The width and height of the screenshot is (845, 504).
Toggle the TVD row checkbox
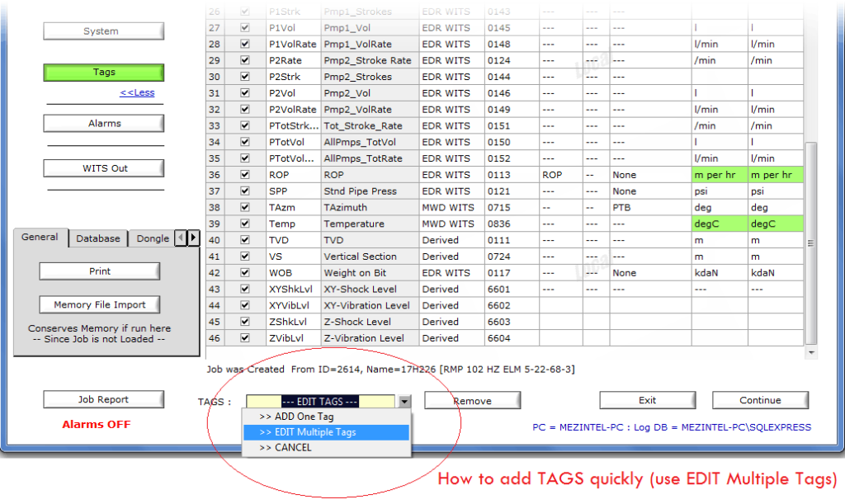(243, 240)
